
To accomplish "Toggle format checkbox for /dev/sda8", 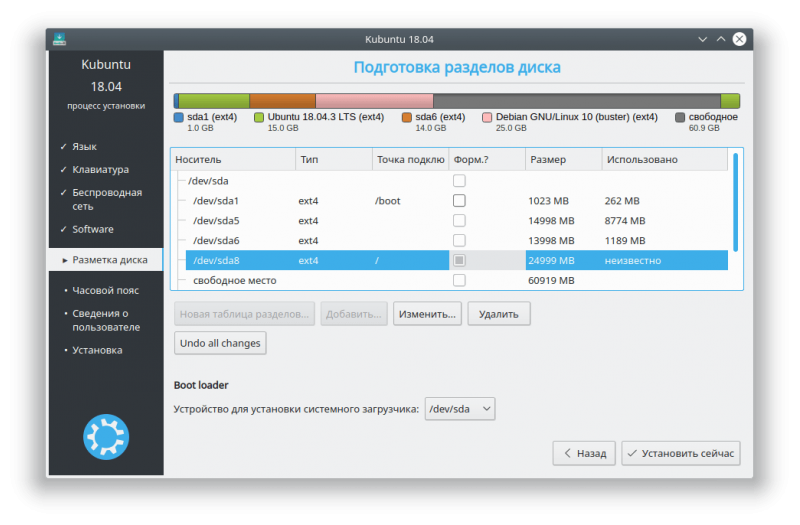I will (459, 260).
